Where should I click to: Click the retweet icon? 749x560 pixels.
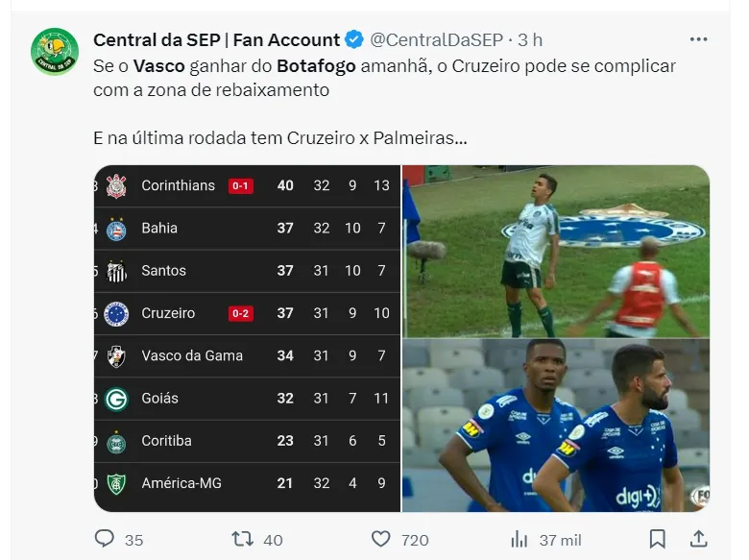243,539
